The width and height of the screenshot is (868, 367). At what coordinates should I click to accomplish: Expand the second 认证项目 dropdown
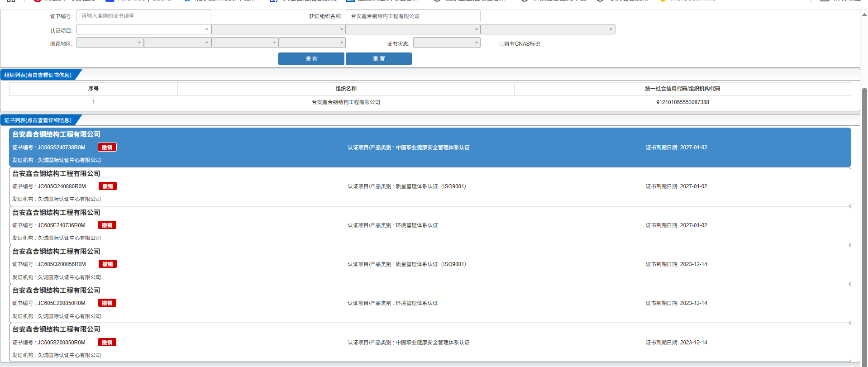[278, 29]
